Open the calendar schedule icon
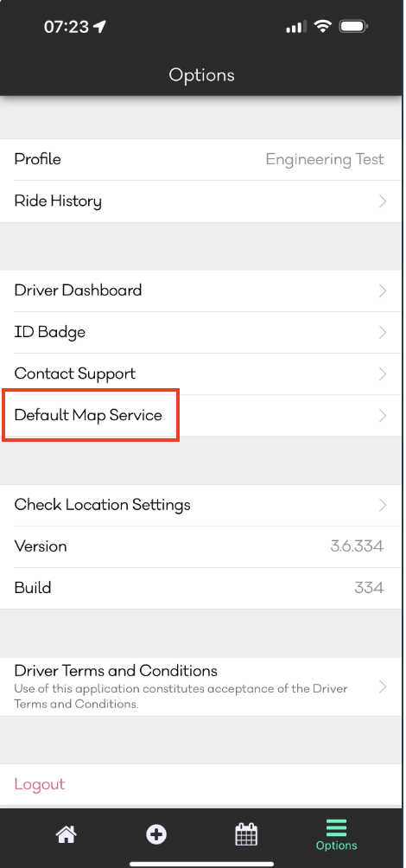 pyautogui.click(x=246, y=834)
